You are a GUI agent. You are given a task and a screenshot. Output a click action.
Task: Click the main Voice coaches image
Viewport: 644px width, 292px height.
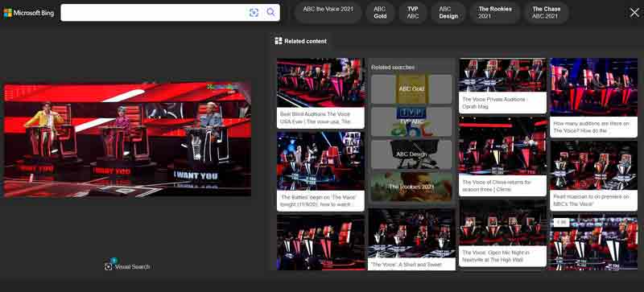(127, 140)
